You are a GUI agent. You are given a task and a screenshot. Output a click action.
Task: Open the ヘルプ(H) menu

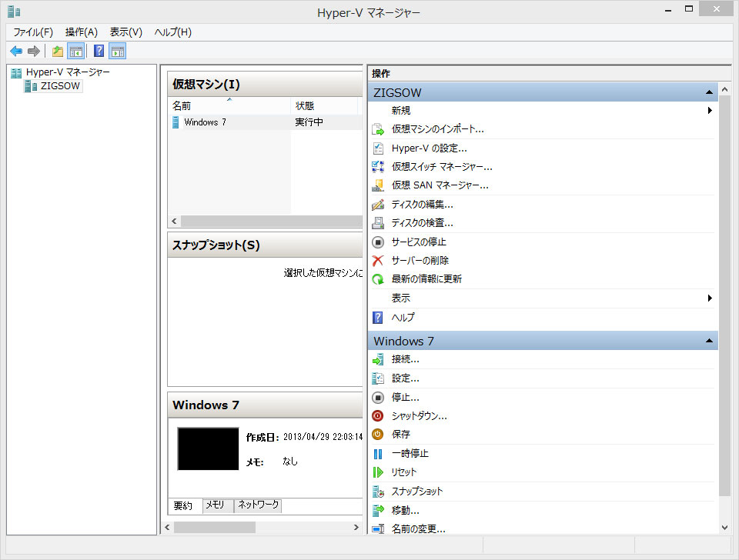click(x=173, y=32)
